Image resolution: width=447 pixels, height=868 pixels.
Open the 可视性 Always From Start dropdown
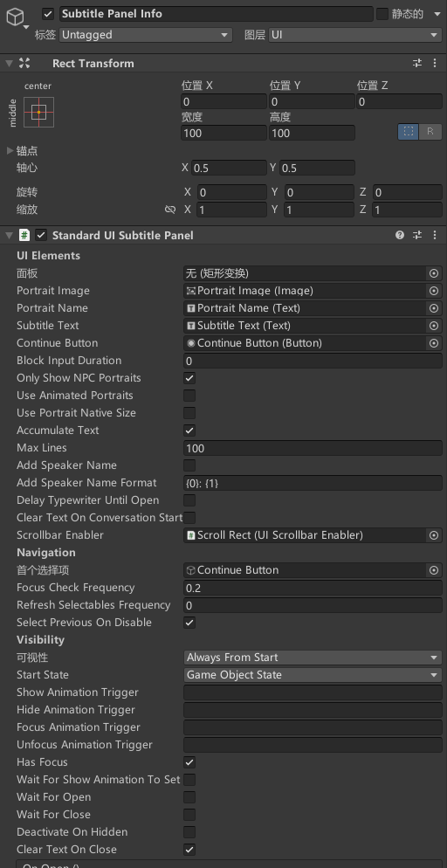click(x=313, y=658)
